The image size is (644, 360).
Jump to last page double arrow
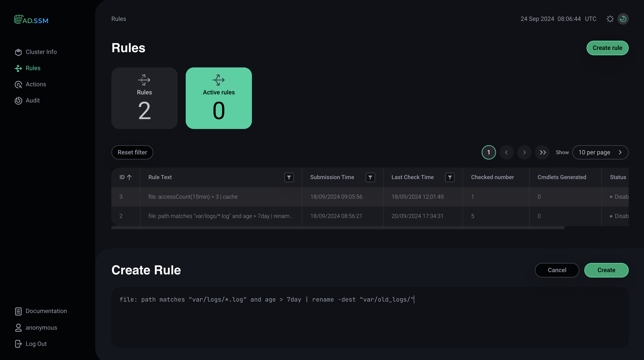542,152
